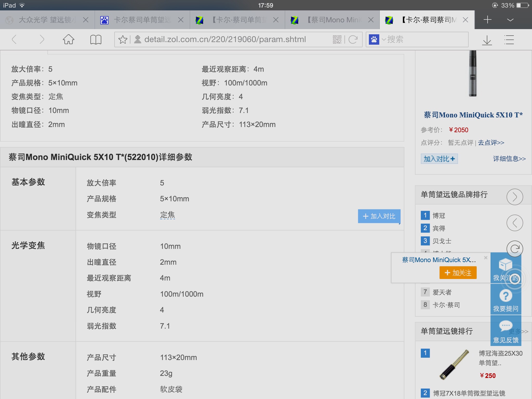Add a new tab with plus icon

pyautogui.click(x=488, y=20)
